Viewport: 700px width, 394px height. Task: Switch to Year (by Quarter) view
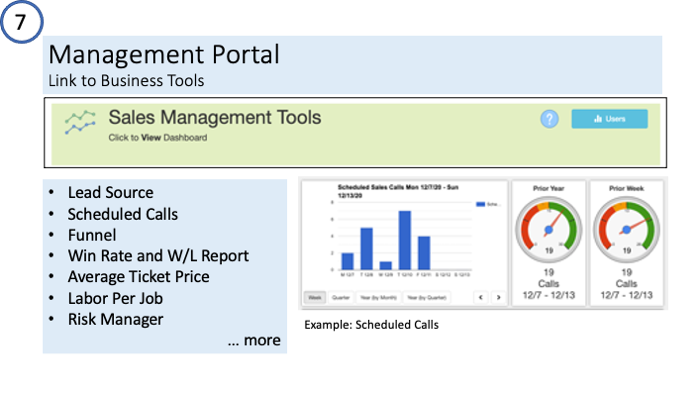tap(426, 298)
